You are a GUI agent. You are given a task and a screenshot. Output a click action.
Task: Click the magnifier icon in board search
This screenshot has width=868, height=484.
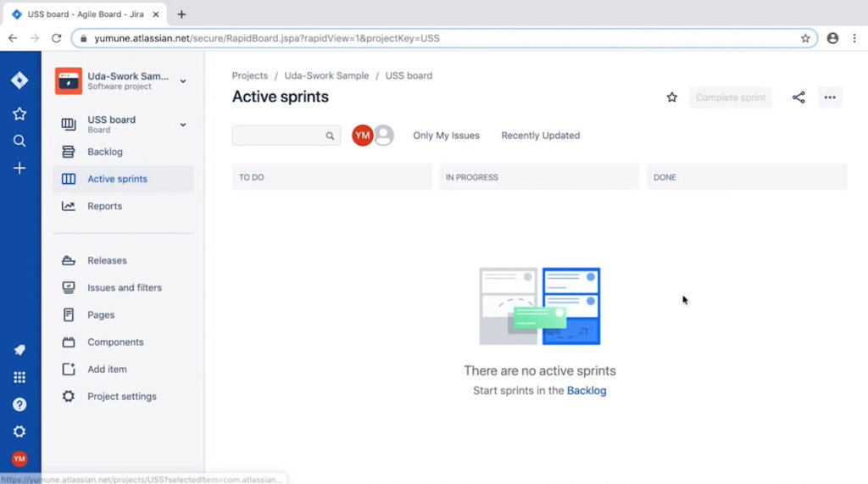pyautogui.click(x=330, y=136)
